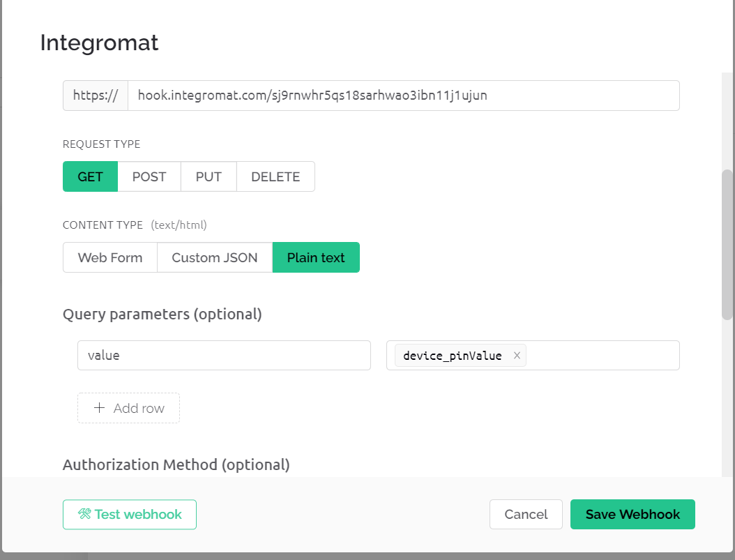Click the CONTENT TYPE label
This screenshot has height=560, width=735.
[103, 225]
